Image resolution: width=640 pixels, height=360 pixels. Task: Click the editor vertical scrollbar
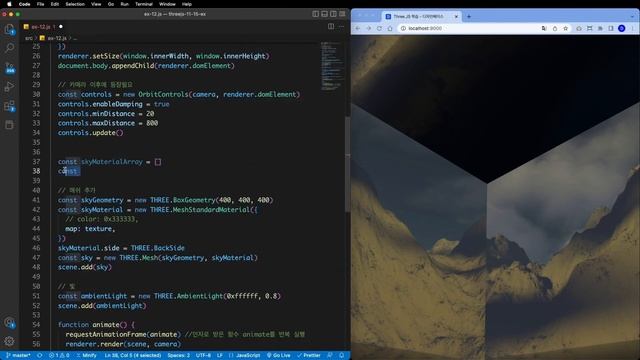[x=348, y=163]
